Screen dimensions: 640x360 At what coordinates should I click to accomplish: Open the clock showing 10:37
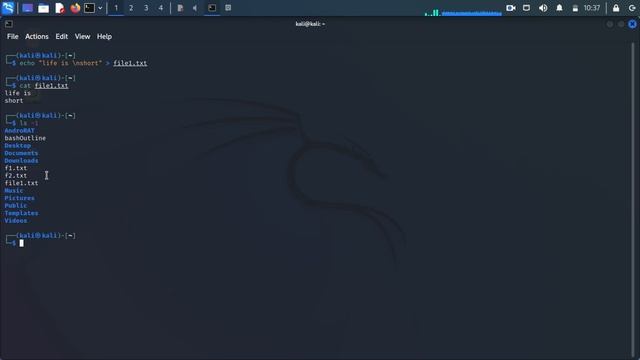pyautogui.click(x=592, y=8)
